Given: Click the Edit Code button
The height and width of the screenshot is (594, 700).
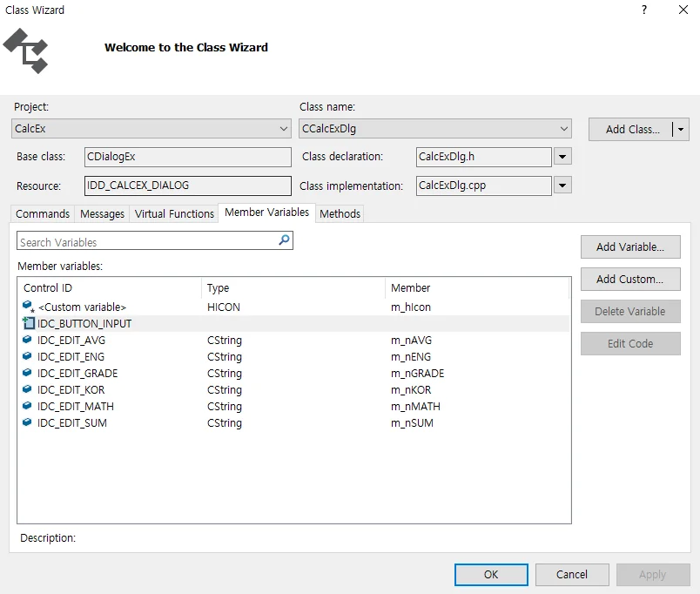Looking at the screenshot, I should click(630, 343).
